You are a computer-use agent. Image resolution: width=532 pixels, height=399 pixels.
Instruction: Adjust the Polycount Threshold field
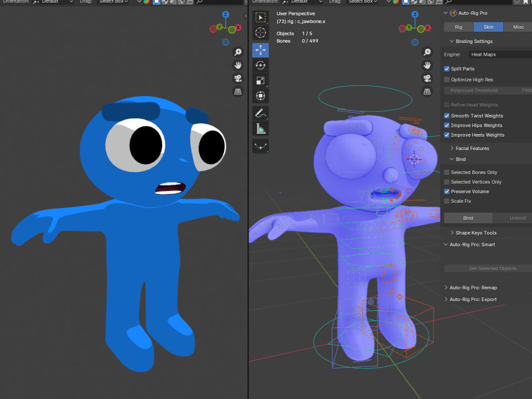pyautogui.click(x=488, y=90)
